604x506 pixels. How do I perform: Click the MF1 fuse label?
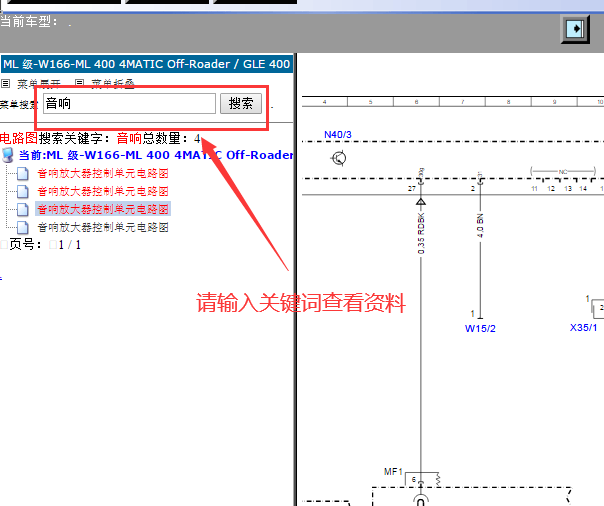(x=393, y=472)
